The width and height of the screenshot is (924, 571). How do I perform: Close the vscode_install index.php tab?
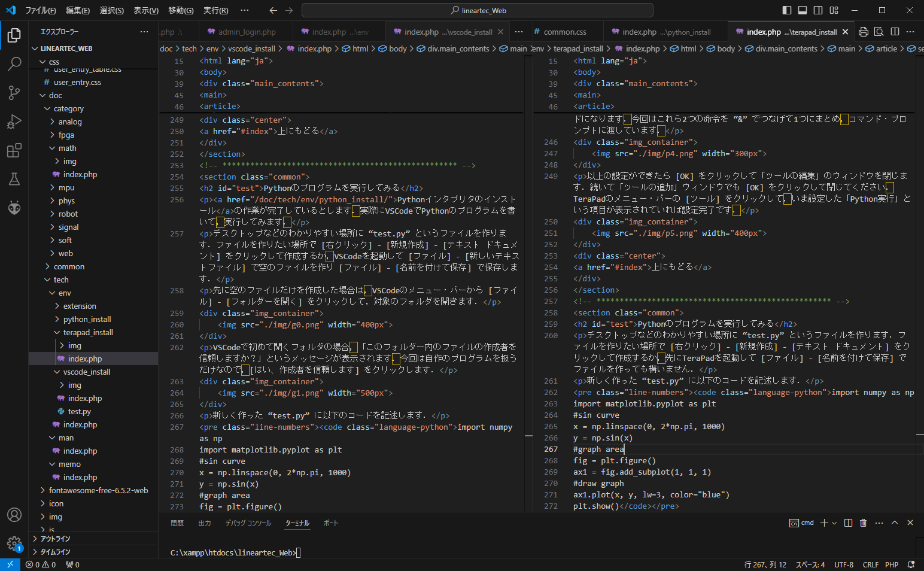(x=500, y=32)
